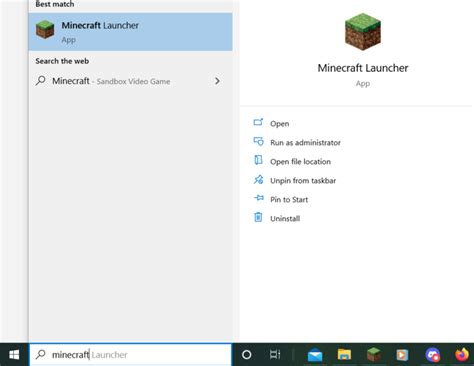Screen dimensions: 474x366
Task: Choose Unpin from taskbar
Action: point(303,181)
